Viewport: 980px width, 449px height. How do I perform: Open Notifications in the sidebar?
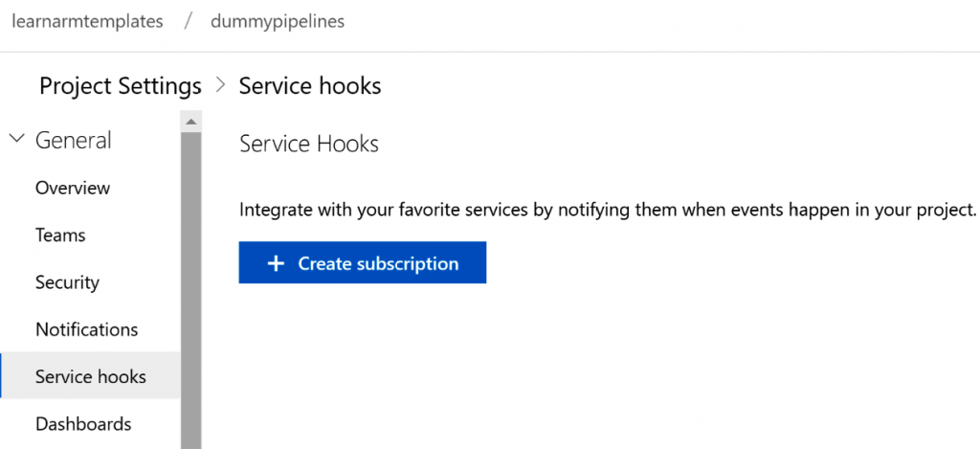(x=86, y=329)
